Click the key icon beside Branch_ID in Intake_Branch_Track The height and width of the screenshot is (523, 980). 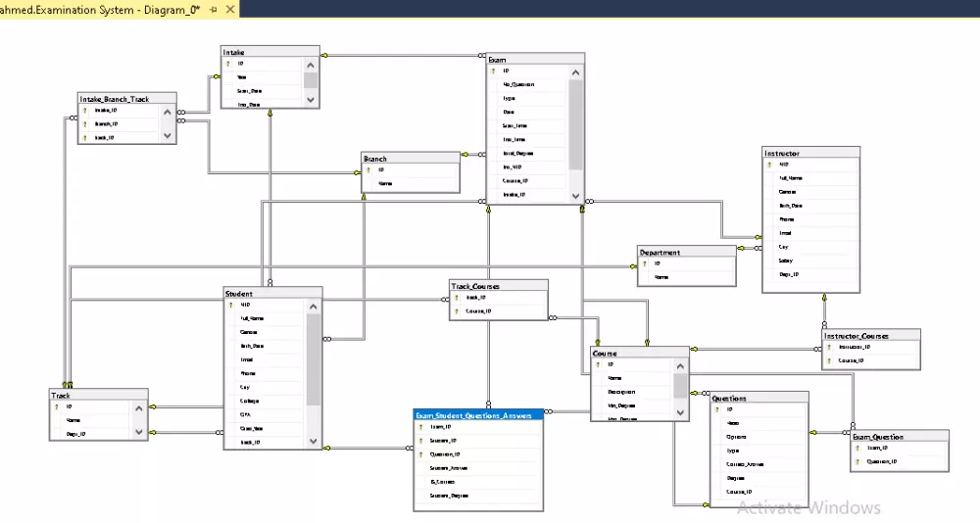point(85,124)
